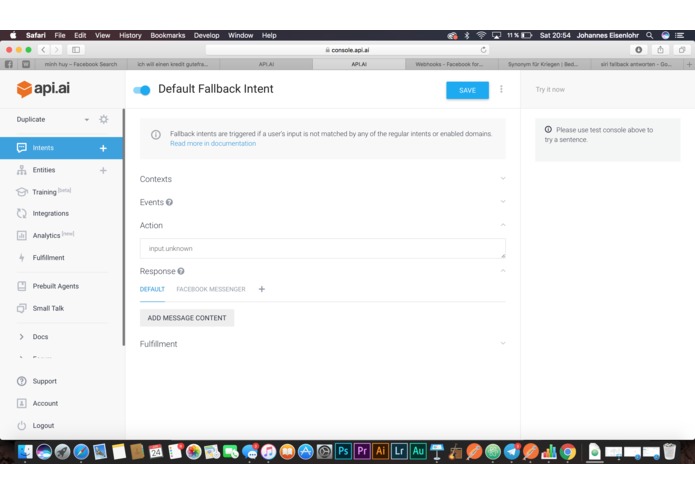Open Entities in the sidebar
The height and width of the screenshot is (494, 695).
click(43, 170)
